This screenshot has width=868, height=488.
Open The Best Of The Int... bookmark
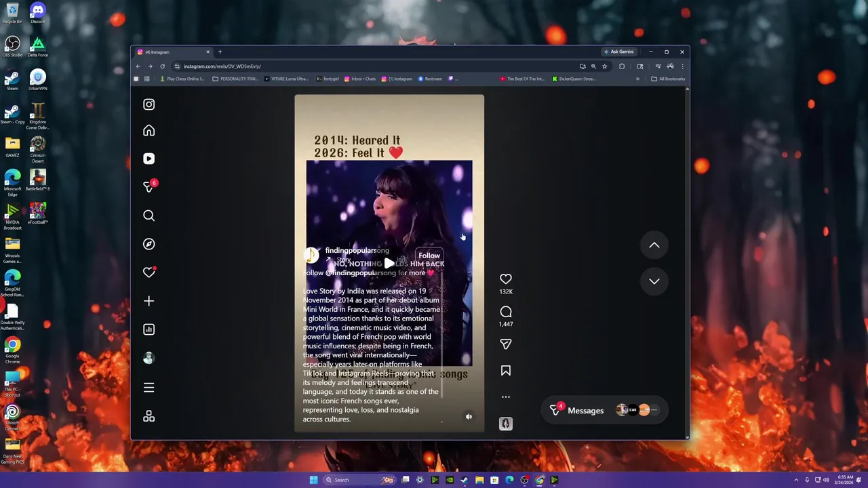pyautogui.click(x=522, y=79)
